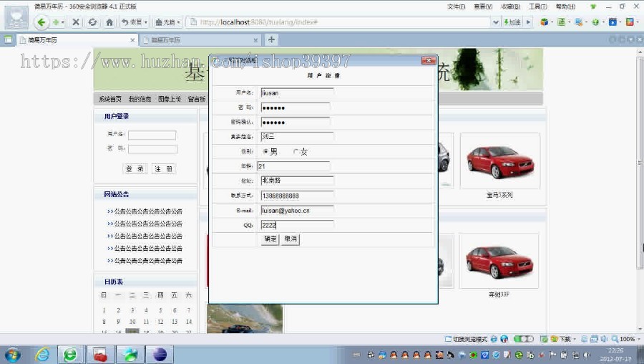Click the system tray volume speaker icon
644x364 pixels.
click(x=587, y=355)
